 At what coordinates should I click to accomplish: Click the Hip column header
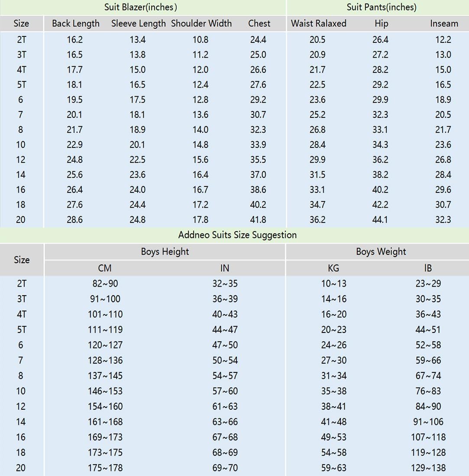pyautogui.click(x=381, y=23)
